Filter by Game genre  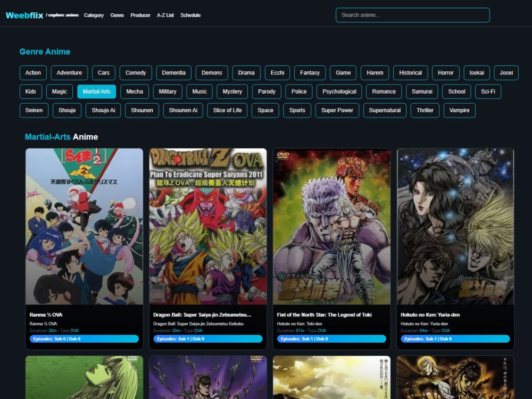click(x=343, y=72)
